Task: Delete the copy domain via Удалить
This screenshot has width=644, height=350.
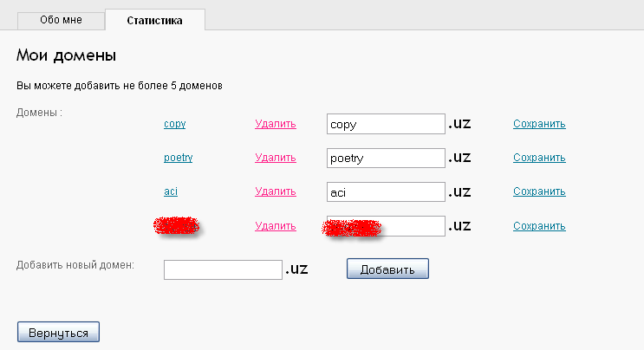Action: tap(276, 124)
